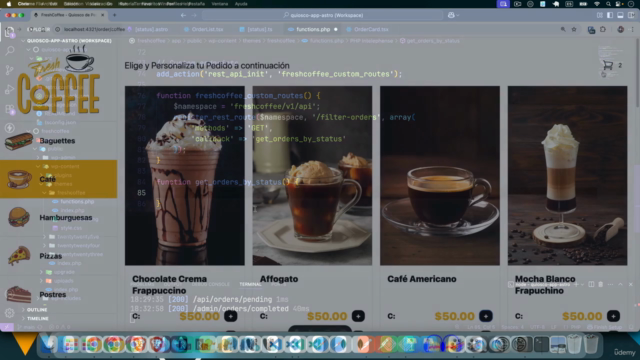Open Run and Debug in the activity bar

click(x=9, y=89)
